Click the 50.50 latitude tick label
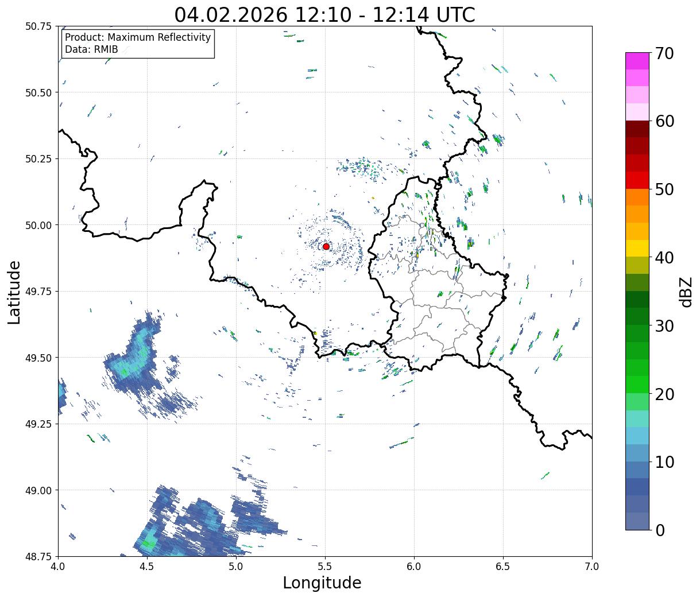700x597 pixels. pyautogui.click(x=38, y=92)
